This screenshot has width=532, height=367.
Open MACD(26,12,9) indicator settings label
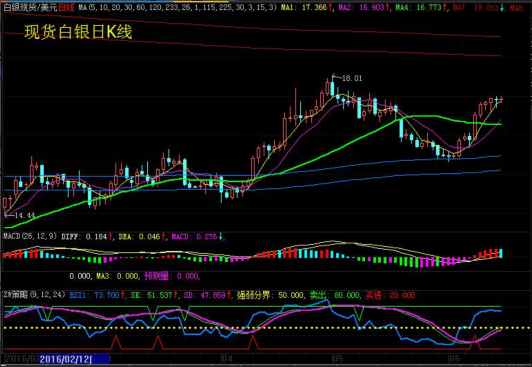[30, 236]
